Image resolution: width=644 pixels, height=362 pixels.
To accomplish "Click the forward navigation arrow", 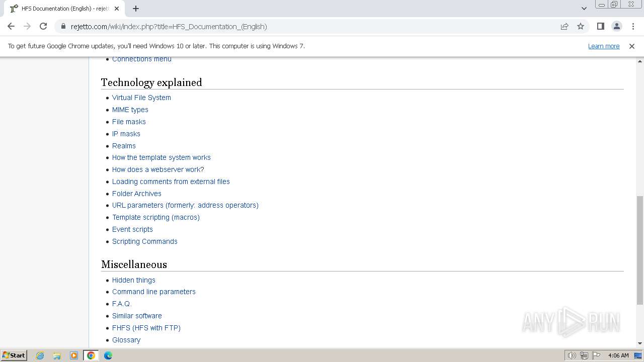I will (27, 26).
